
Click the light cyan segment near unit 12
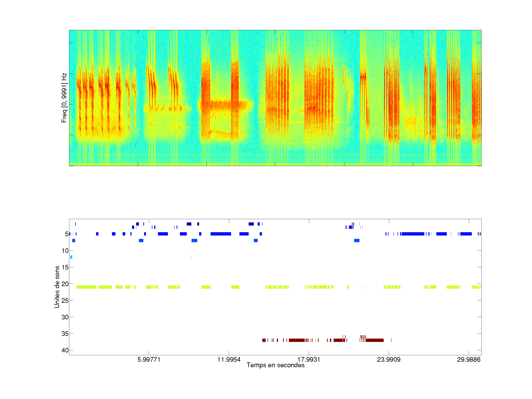(71, 257)
